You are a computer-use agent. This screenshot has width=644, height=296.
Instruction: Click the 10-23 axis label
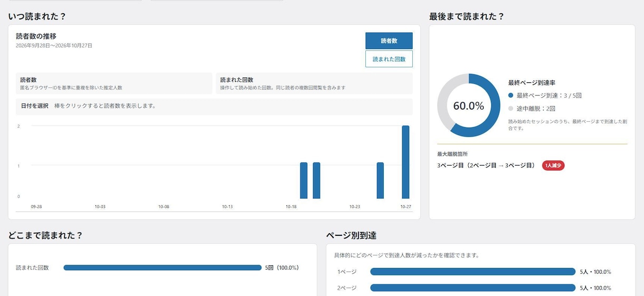(355, 206)
